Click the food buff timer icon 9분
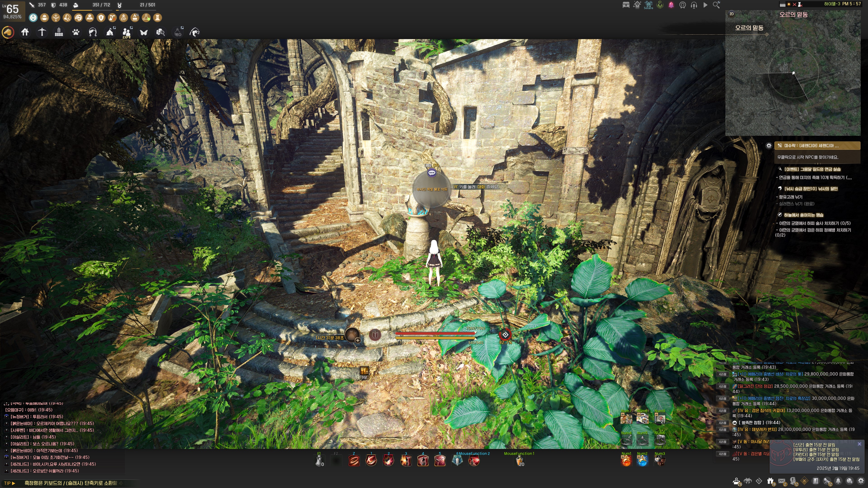The width and height of the screenshot is (868, 488). [364, 371]
